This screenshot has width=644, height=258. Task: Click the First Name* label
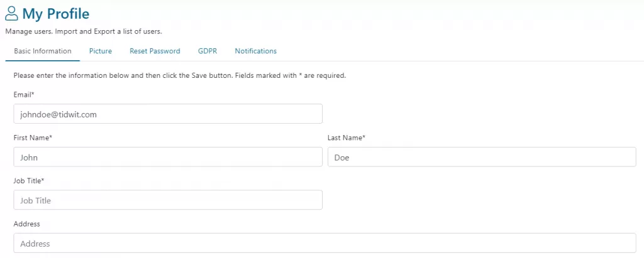[x=33, y=138]
